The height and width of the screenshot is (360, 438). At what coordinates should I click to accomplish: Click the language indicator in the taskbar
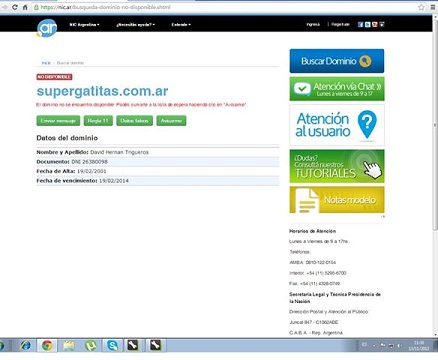pos(364,345)
